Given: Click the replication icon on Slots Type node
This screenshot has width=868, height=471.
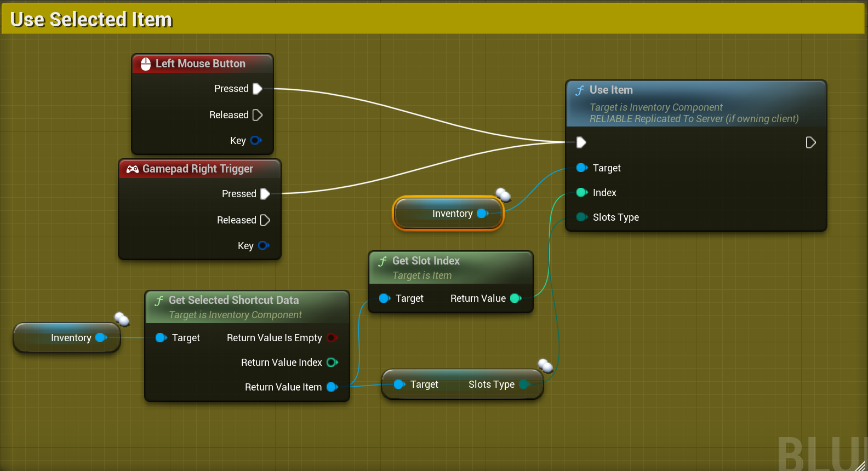Looking at the screenshot, I should pyautogui.click(x=545, y=365).
